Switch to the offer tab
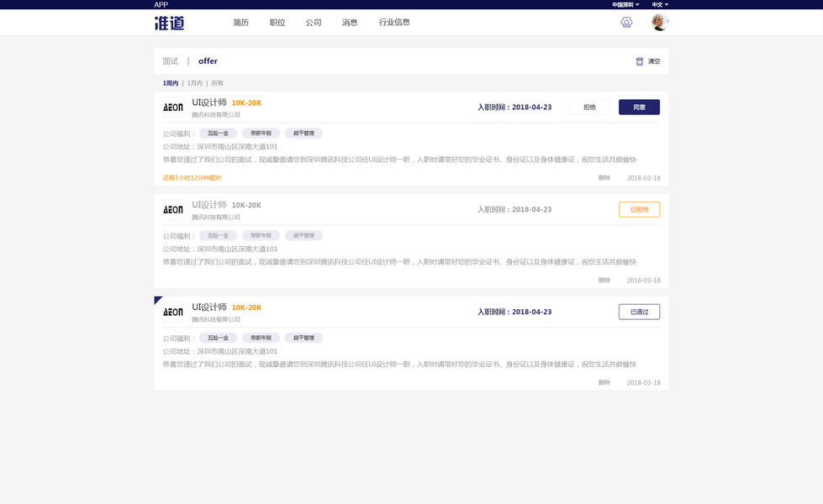The width and height of the screenshot is (823, 504). (208, 60)
